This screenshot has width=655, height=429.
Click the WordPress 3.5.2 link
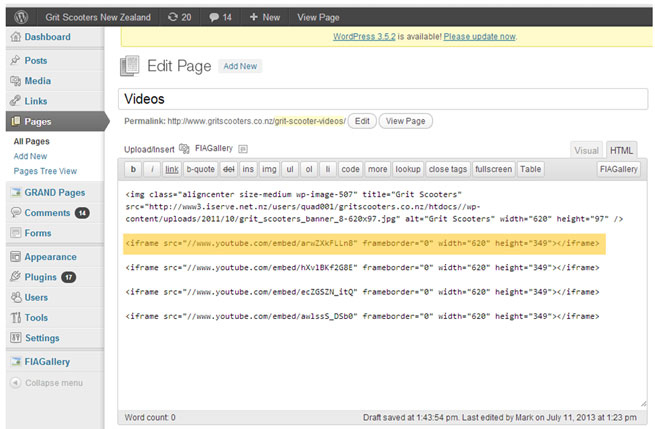[x=364, y=37]
